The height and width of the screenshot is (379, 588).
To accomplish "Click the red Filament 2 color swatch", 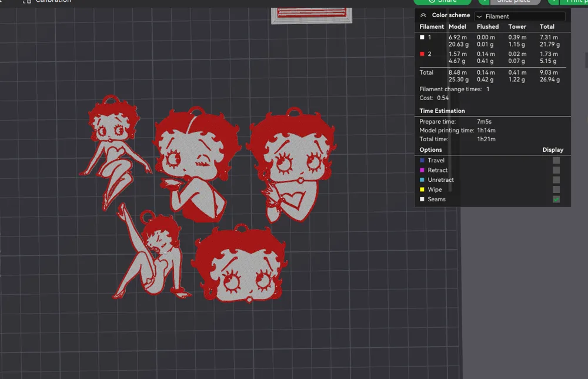I will (421, 54).
